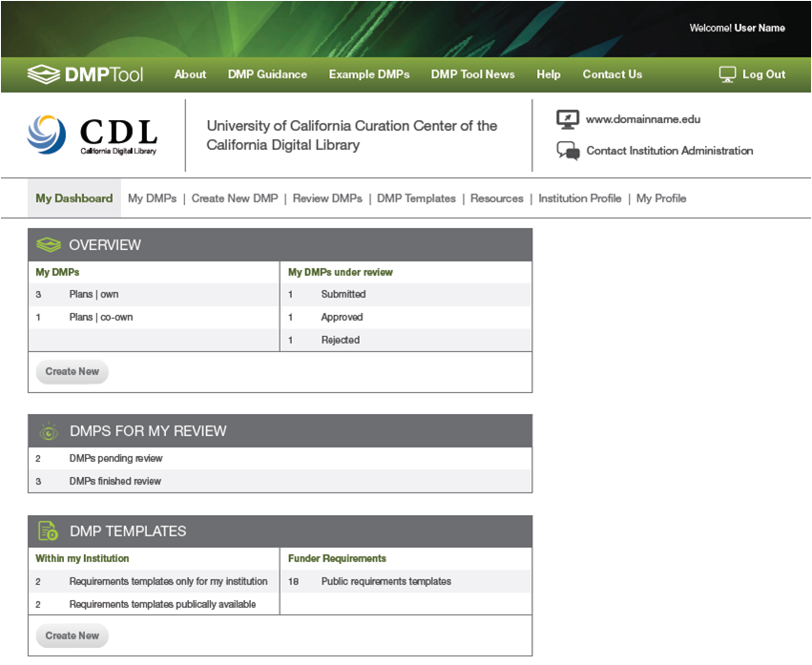Open the About menu item
Viewport: 812px width, 665px height.
[190, 74]
